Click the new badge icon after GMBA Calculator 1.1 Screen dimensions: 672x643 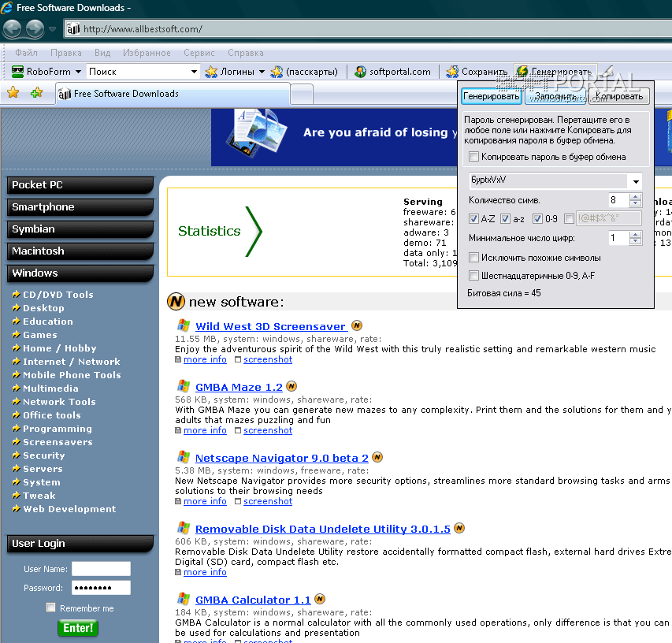[x=320, y=599]
